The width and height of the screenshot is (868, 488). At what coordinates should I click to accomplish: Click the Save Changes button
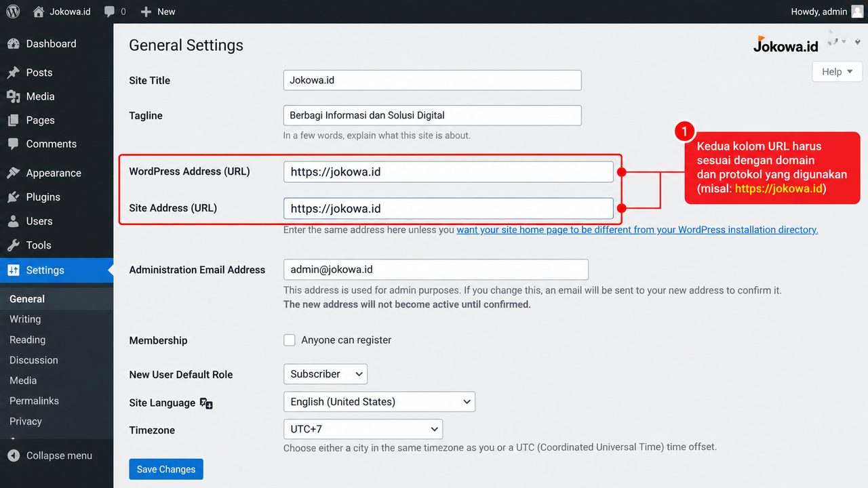point(166,469)
